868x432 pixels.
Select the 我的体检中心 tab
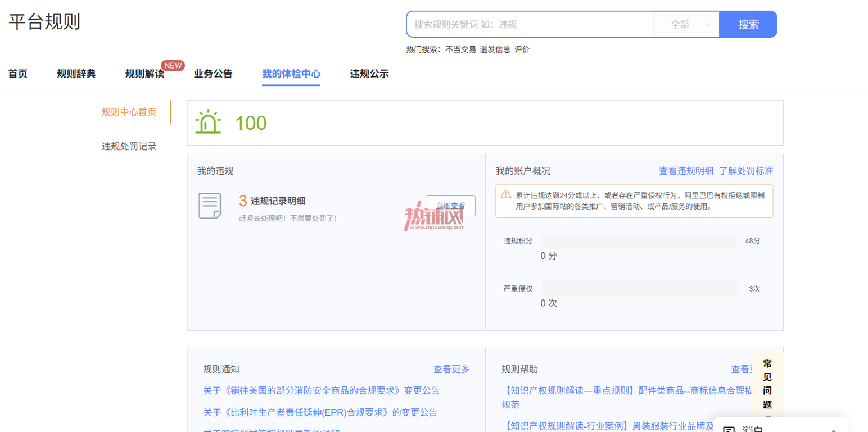point(291,74)
